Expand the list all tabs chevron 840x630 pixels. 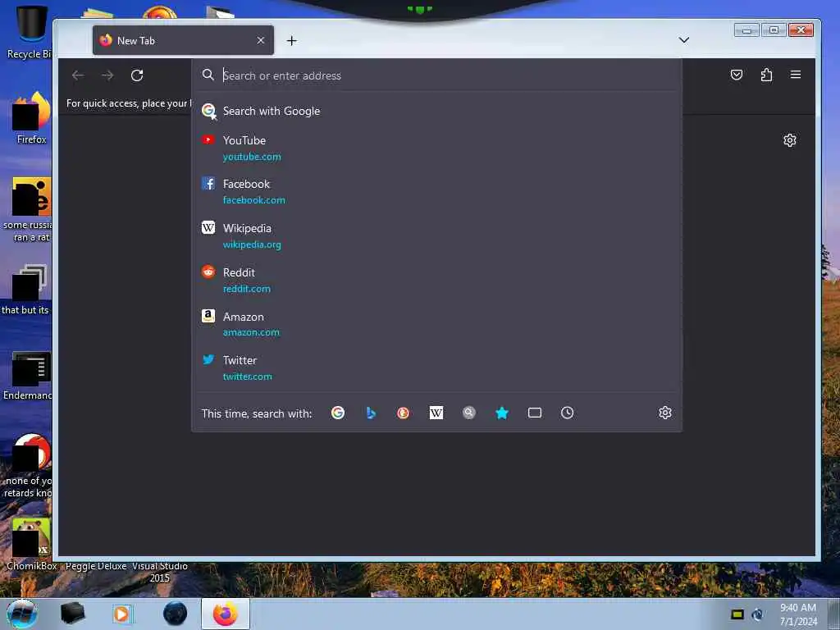[x=683, y=40]
